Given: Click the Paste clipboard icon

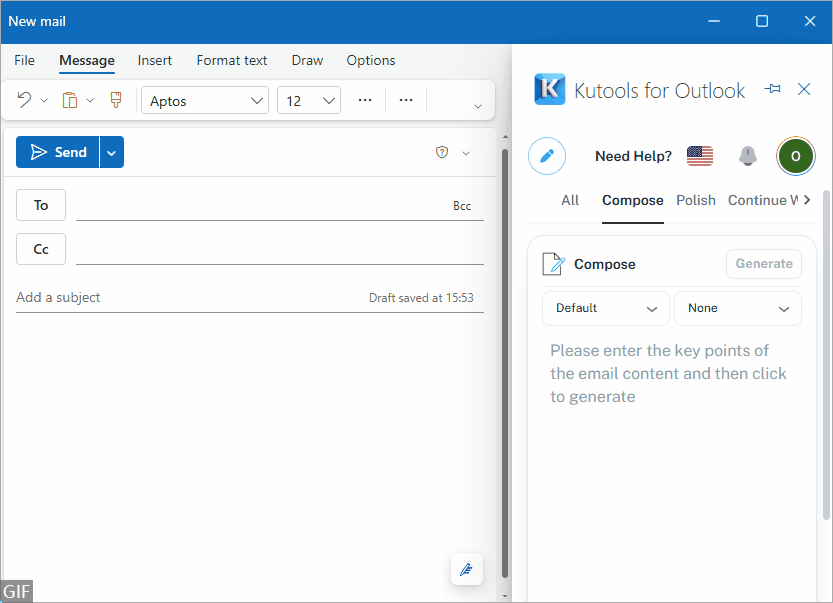Looking at the screenshot, I should pyautogui.click(x=70, y=100).
